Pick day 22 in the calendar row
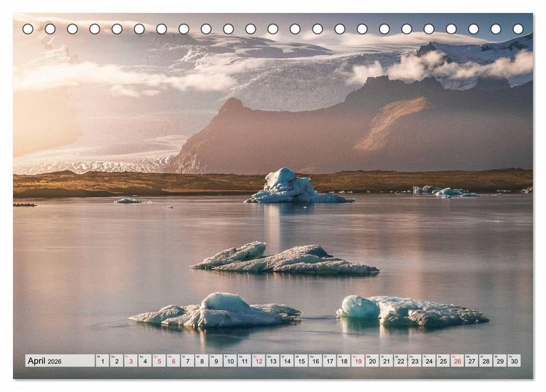The width and height of the screenshot is (546, 392). coord(400,361)
